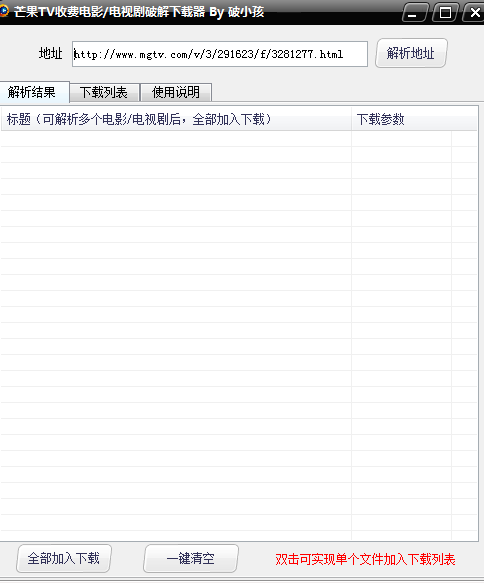The width and height of the screenshot is (484, 583).
Task: Open the 下载列表 tab
Action: 104,92
